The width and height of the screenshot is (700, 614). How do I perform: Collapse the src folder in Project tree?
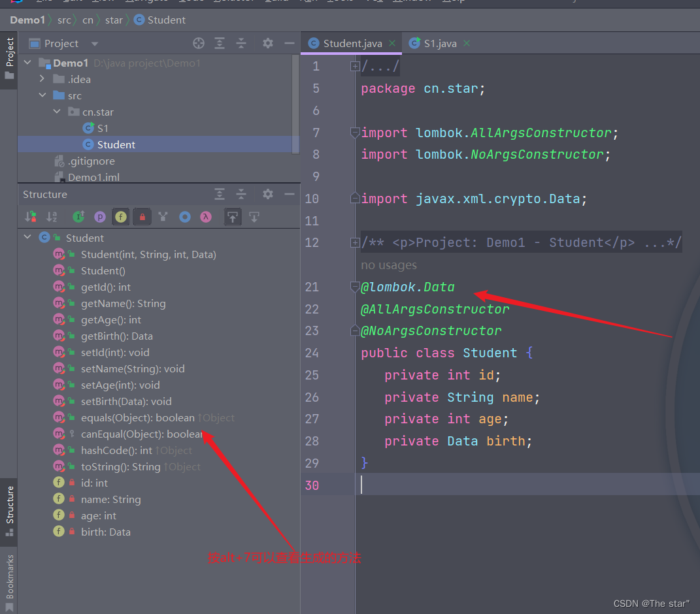[43, 95]
